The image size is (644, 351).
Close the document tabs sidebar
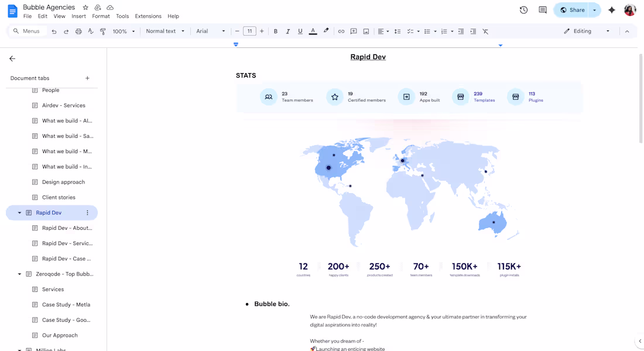[12, 58]
